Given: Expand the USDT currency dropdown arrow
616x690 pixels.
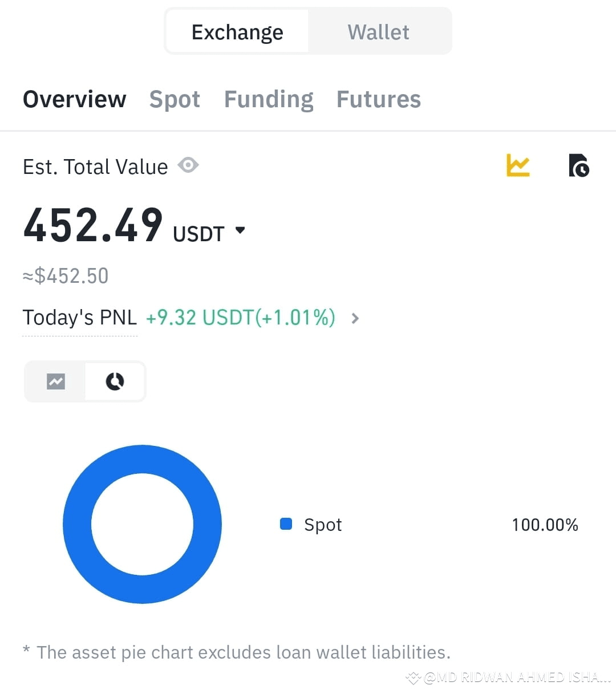Looking at the screenshot, I should click(x=240, y=230).
